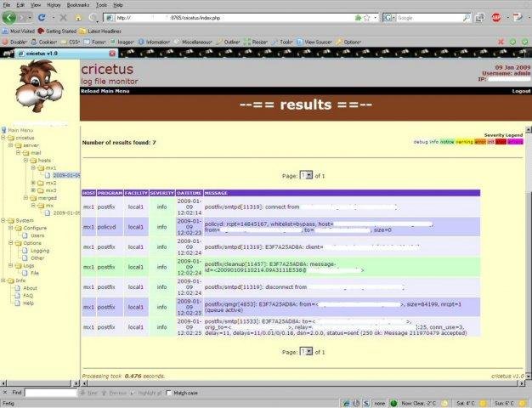Click the Logout link

pyautogui.click(x=521, y=91)
